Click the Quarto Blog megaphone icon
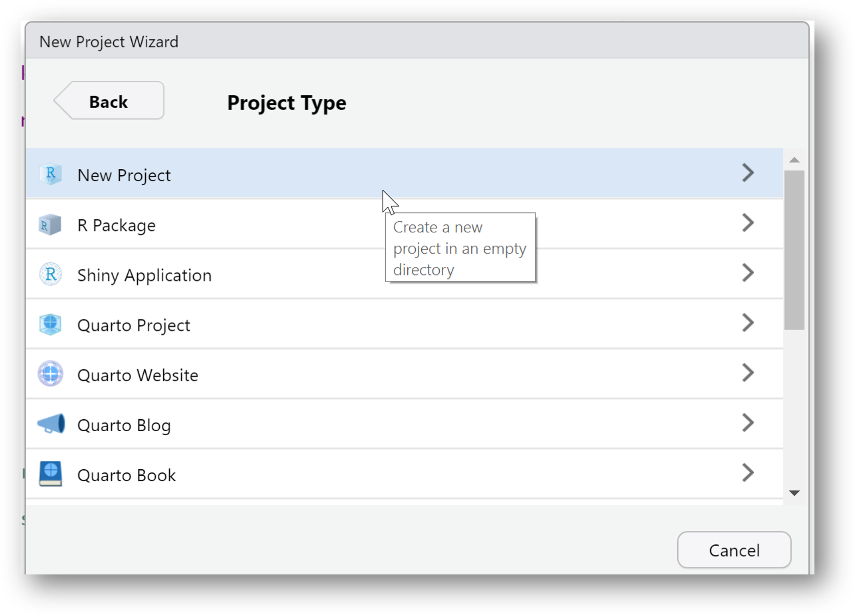Viewport: 856px width, 616px height. (x=51, y=424)
